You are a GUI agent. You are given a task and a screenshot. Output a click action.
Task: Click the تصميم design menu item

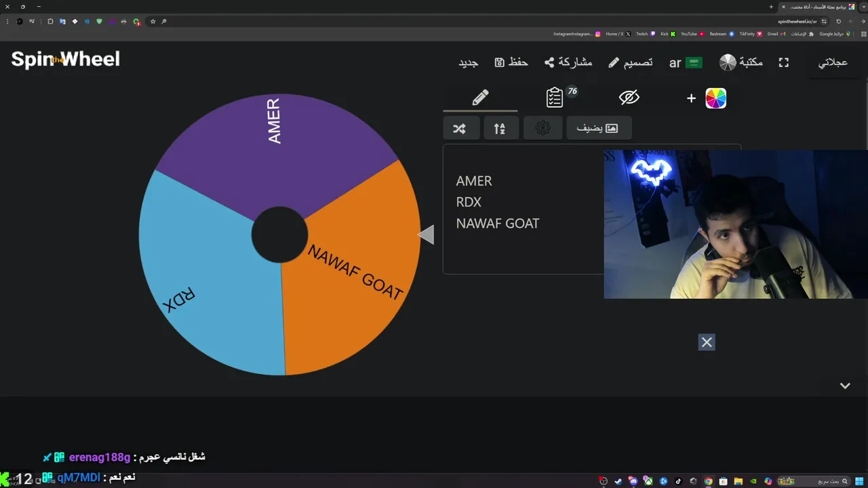coord(630,62)
